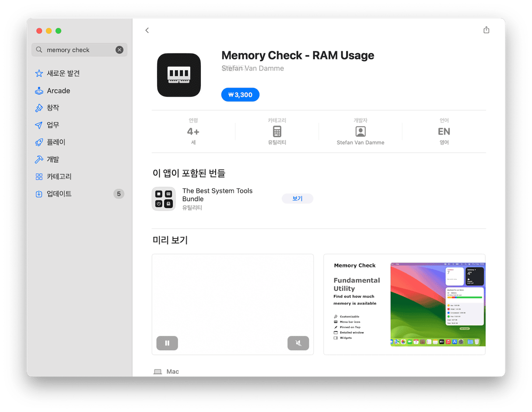Screen dimensions: 532x412
Task: Click the star icon for 새로운 발견
Action: pos(39,73)
